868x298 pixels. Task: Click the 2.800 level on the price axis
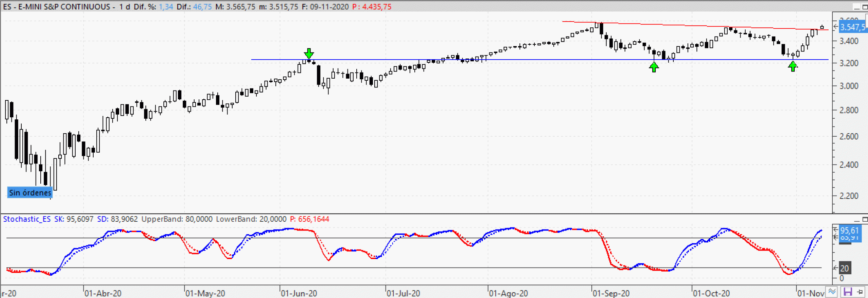[x=849, y=110]
